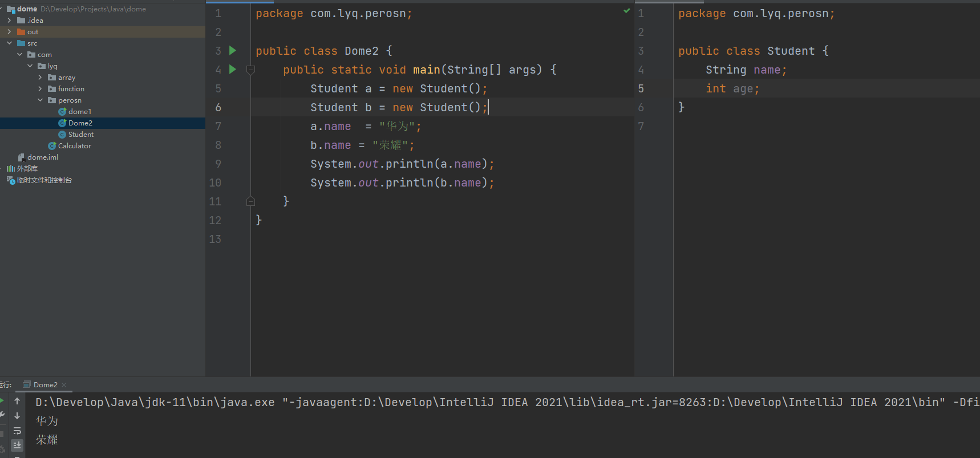Viewport: 980px width, 458px height.
Task: Toggle soft-wrap in the Run console
Action: (17, 431)
